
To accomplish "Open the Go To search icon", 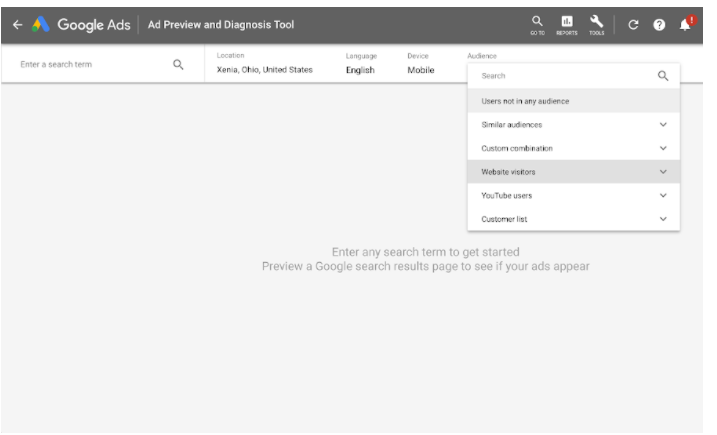I will pyautogui.click(x=537, y=25).
